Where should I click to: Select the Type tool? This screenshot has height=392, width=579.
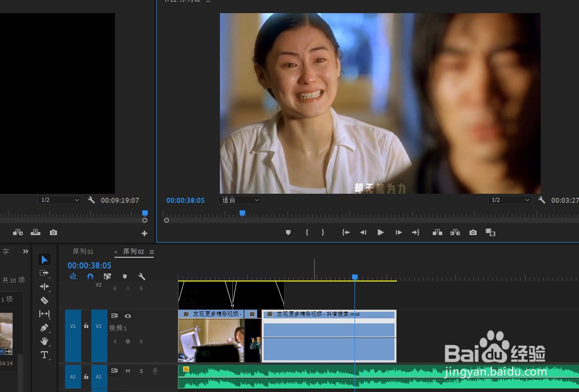coord(44,355)
